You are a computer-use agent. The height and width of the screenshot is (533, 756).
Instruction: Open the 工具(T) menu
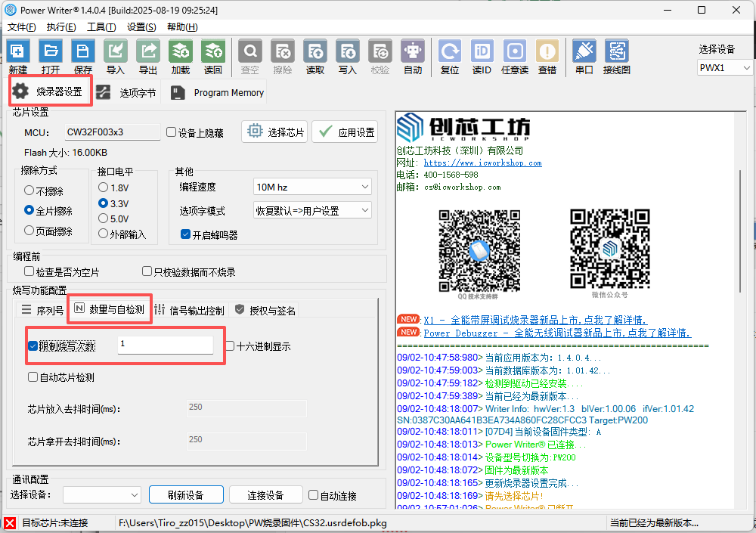pyautogui.click(x=101, y=27)
